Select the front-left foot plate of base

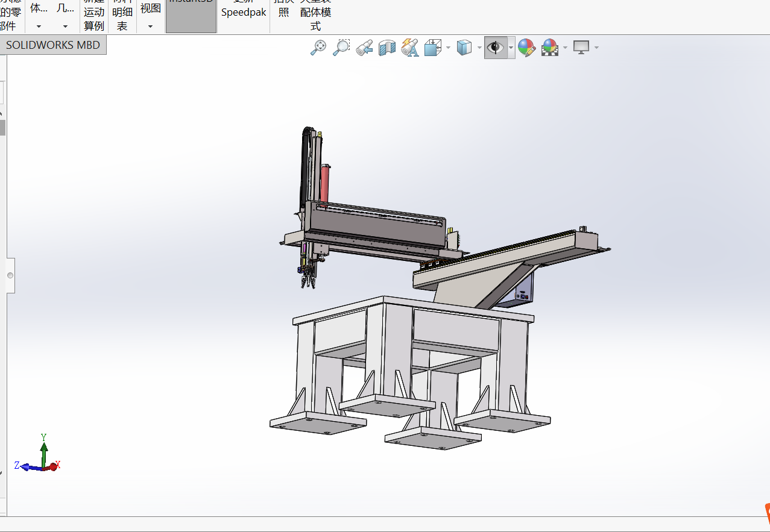(318, 422)
